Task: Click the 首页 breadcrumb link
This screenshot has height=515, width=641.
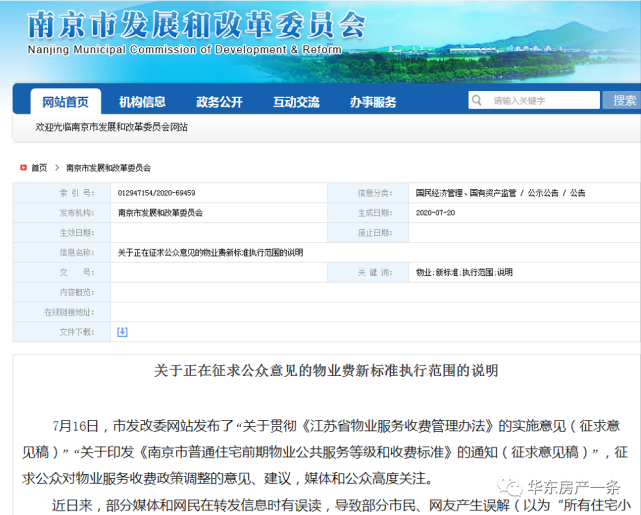Action: pyautogui.click(x=39, y=168)
